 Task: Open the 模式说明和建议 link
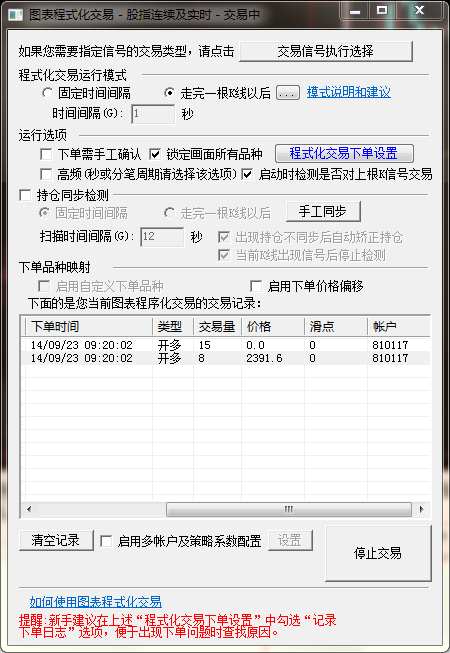tap(348, 92)
